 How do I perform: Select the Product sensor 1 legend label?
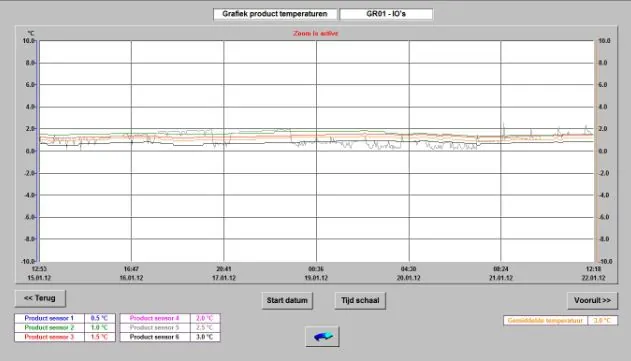coord(49,318)
